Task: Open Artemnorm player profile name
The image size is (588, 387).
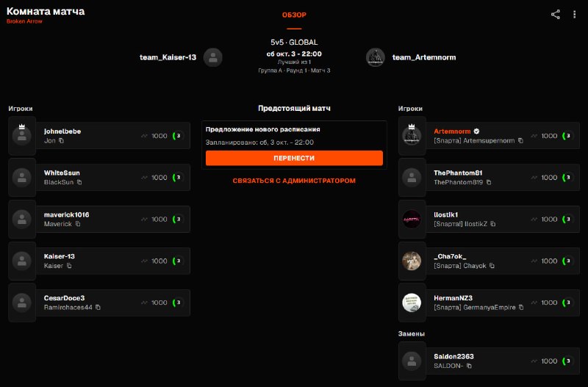Action: pos(452,131)
